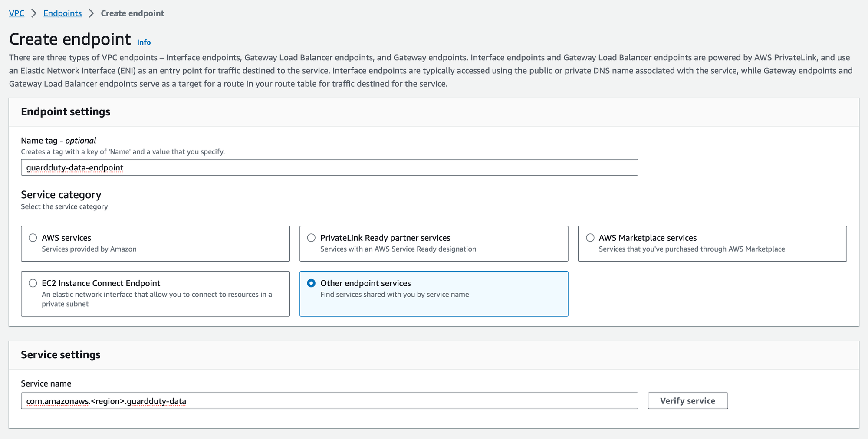Screen dimensions: 868x439
Task: Click the 'Name tag - optional' label
Action: [x=59, y=141]
